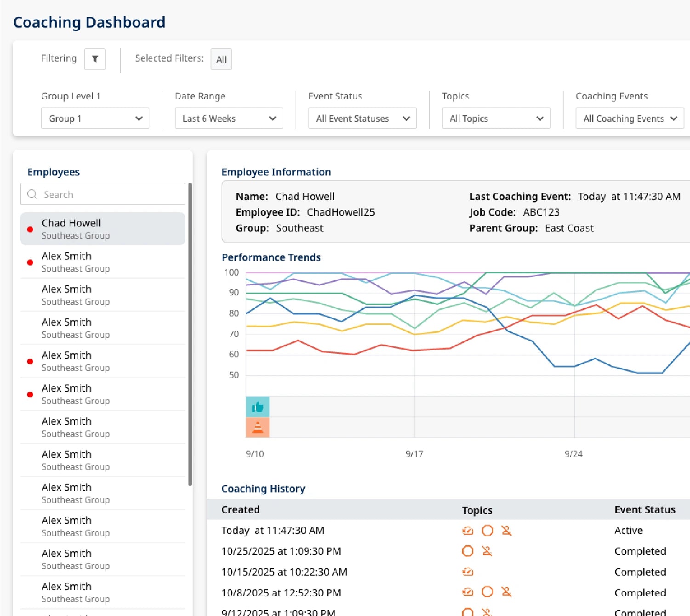Click the magnifier icon in employee search
The width and height of the screenshot is (690, 616).
tap(32, 194)
